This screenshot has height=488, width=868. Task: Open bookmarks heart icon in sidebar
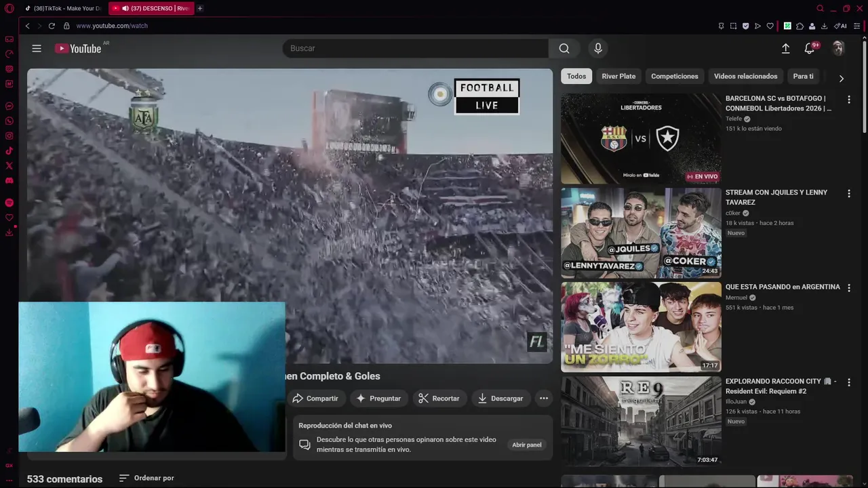coord(9,218)
